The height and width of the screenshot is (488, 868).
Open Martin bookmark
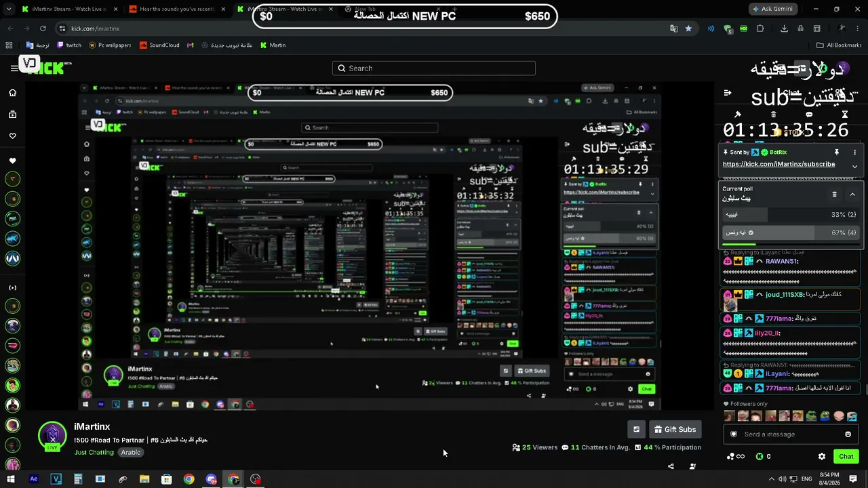coord(273,45)
